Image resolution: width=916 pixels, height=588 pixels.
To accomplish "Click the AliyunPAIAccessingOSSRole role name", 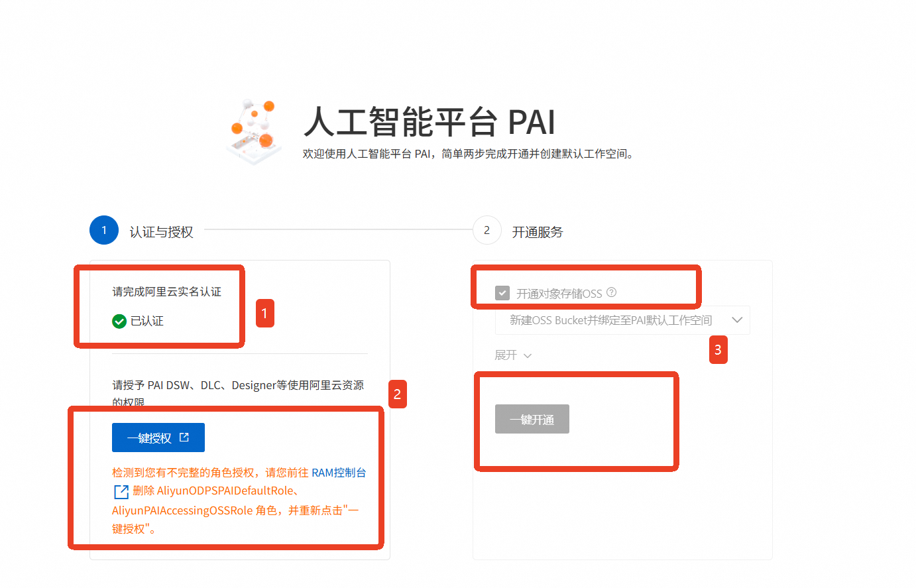I will [x=182, y=510].
